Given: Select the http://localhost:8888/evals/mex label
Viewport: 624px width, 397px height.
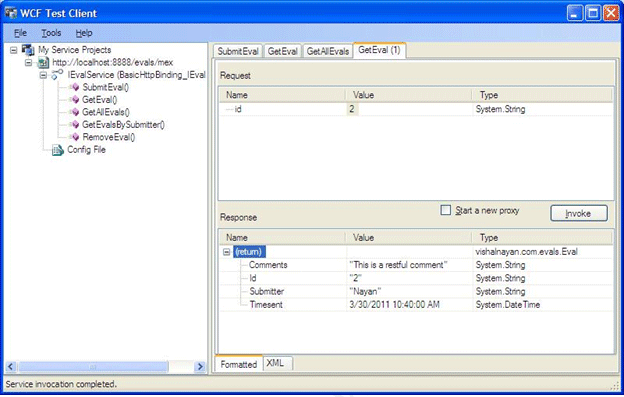Looking at the screenshot, I should 113,62.
